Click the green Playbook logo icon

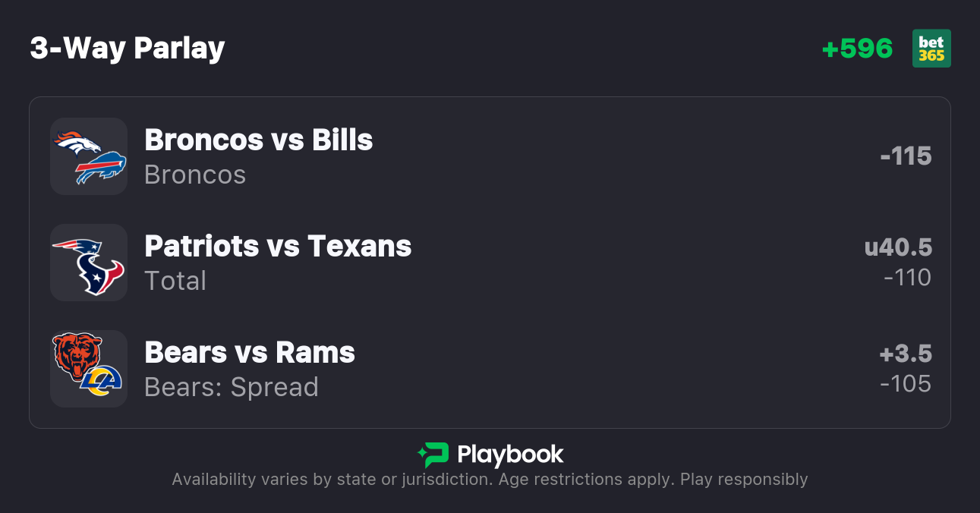pos(433,455)
